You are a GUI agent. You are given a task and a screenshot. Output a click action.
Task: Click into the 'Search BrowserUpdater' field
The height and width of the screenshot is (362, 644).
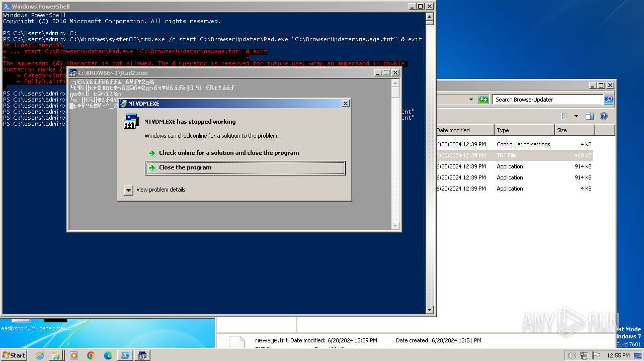click(x=547, y=100)
